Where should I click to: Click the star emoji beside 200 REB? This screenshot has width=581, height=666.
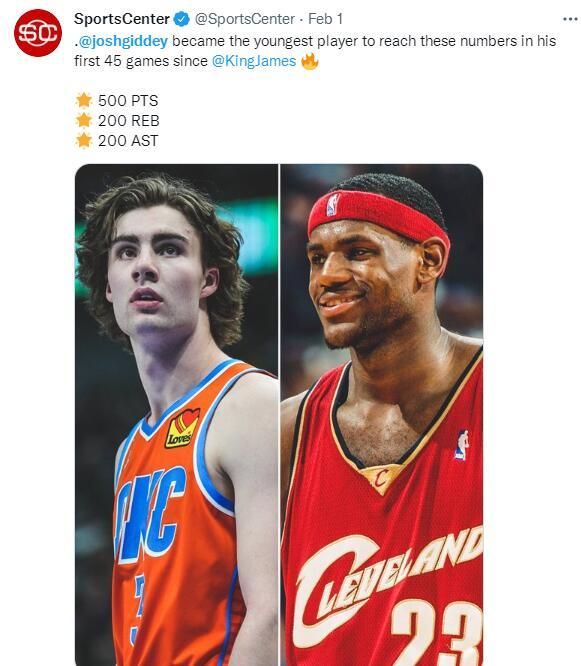(84, 121)
